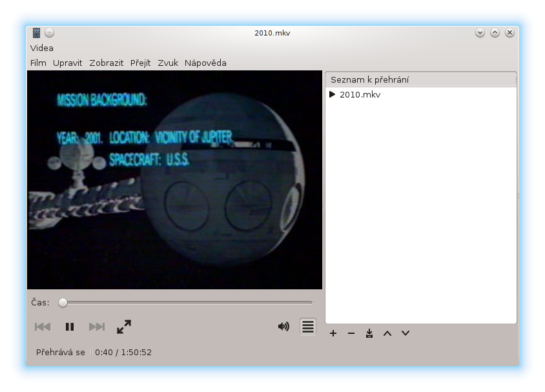
Task: Maximize the 2010.mkv window
Action: 495,33
